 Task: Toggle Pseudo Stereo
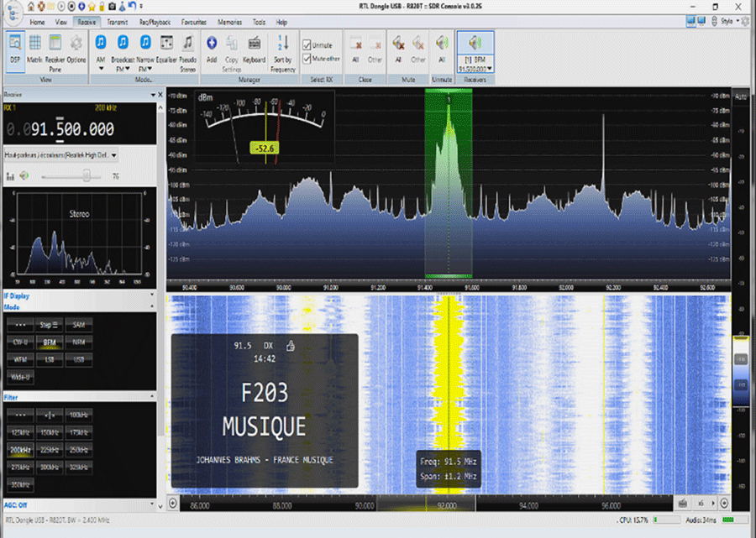(x=187, y=52)
